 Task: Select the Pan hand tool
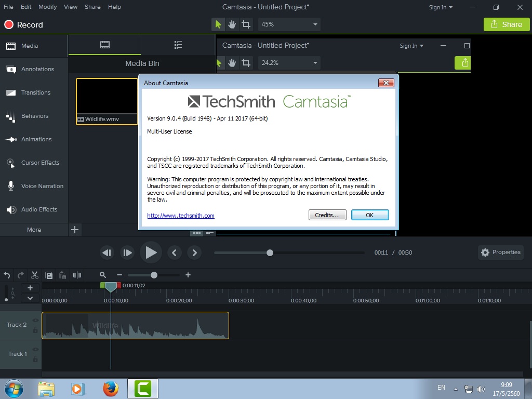[x=232, y=24]
